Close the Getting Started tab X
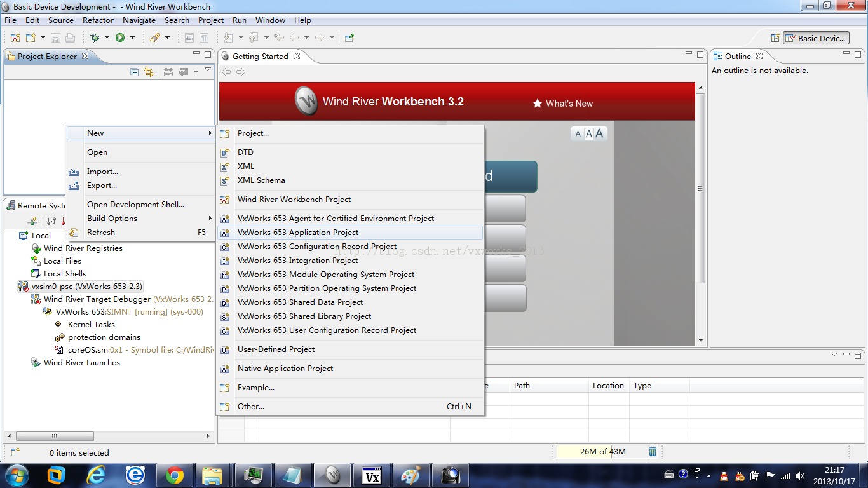Viewport: 868px width, 488px height. [x=295, y=56]
